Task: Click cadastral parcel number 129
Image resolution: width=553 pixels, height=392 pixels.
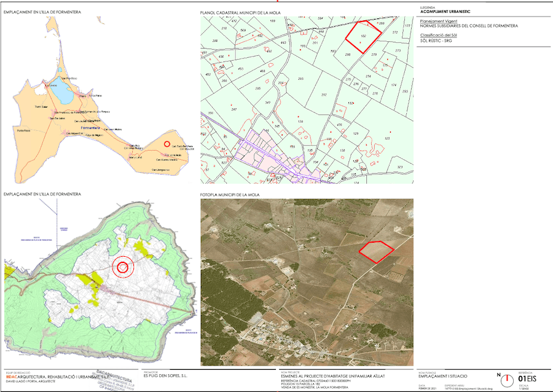Action: click(356, 133)
